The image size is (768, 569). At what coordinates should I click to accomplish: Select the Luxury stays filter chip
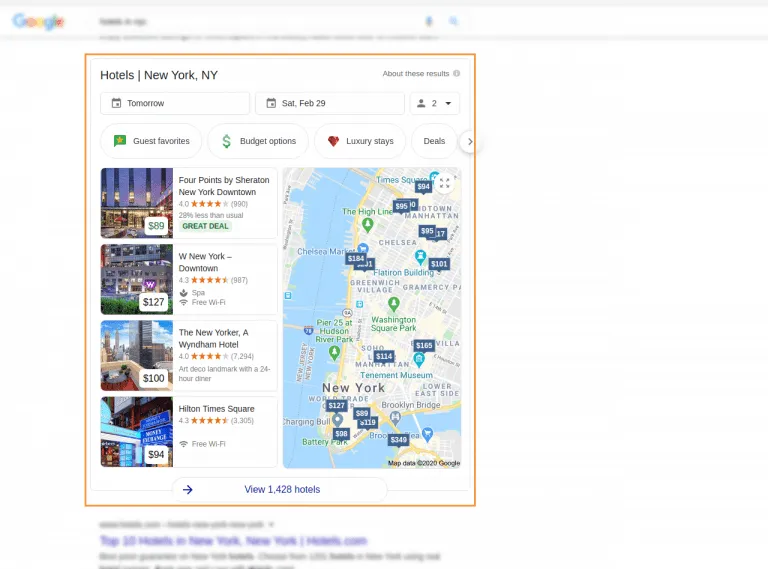click(360, 141)
